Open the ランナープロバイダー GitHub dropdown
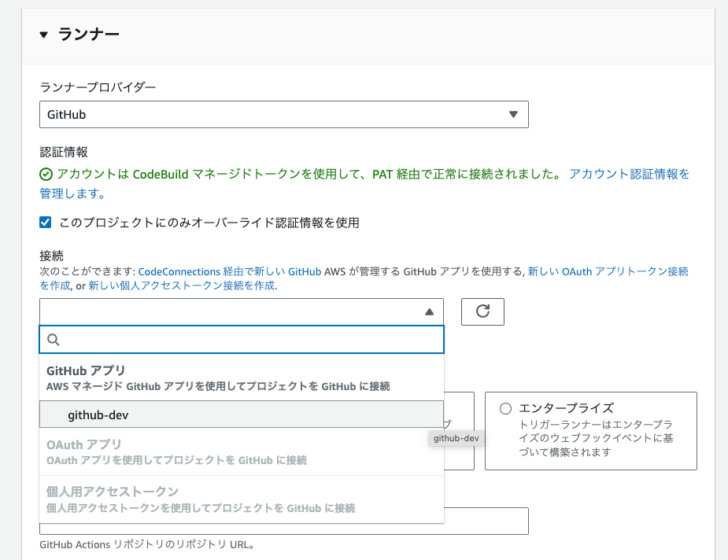 tap(283, 114)
